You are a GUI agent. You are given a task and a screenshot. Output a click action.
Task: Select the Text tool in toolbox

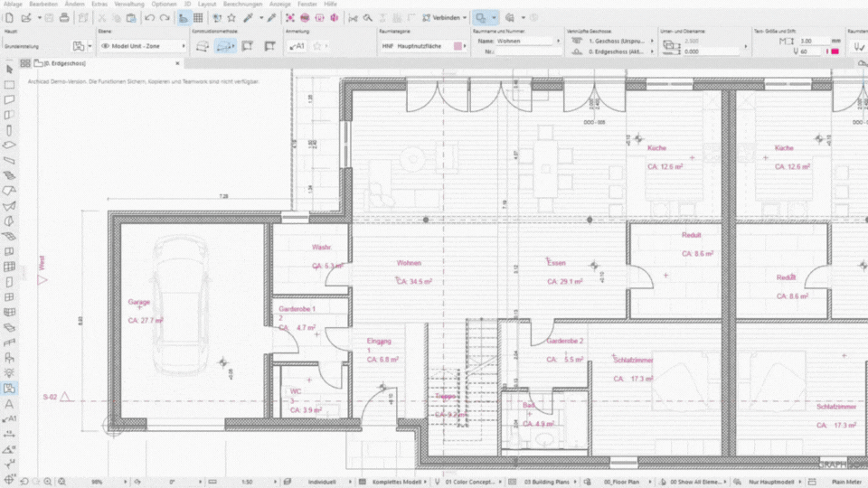(x=9, y=404)
